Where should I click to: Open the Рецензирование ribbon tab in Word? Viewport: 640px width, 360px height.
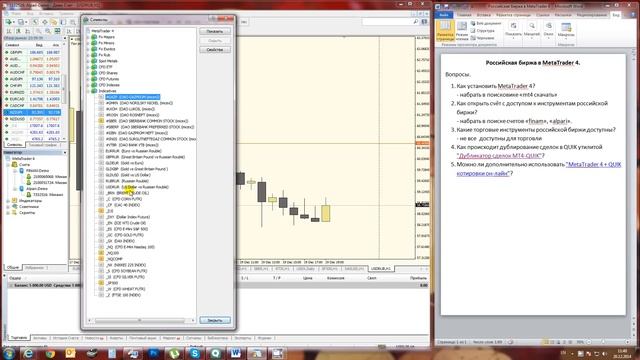point(592,15)
